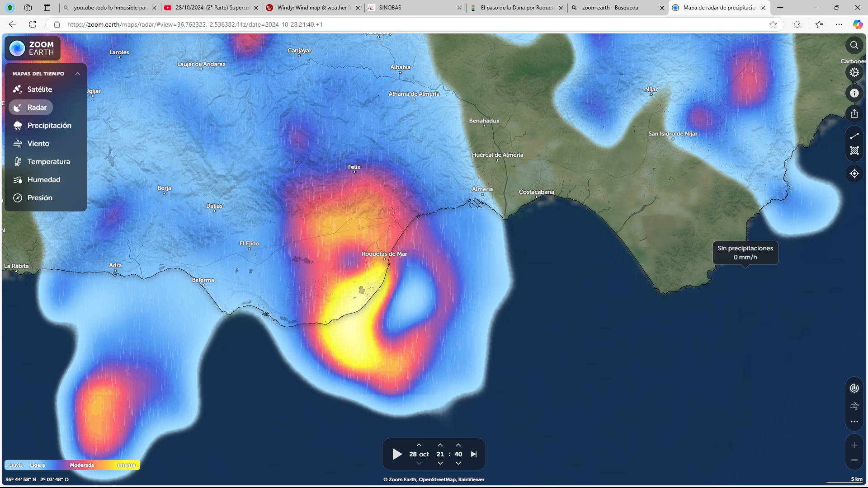
Task: Increase the hour with up chevron
Action: [440, 445]
